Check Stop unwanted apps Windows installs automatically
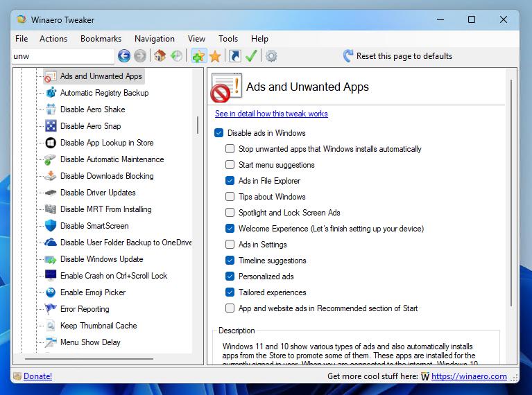Viewport: 532px width, 395px height. pos(230,149)
